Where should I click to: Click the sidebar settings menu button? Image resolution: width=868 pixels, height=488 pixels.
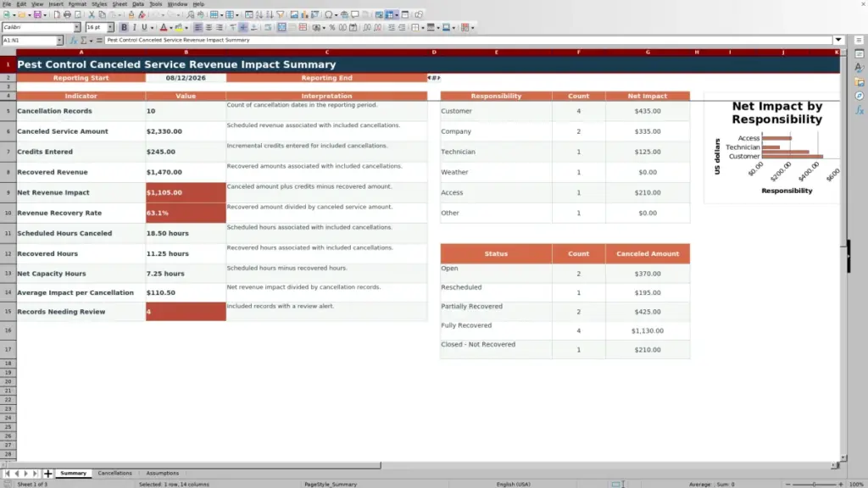(860, 40)
